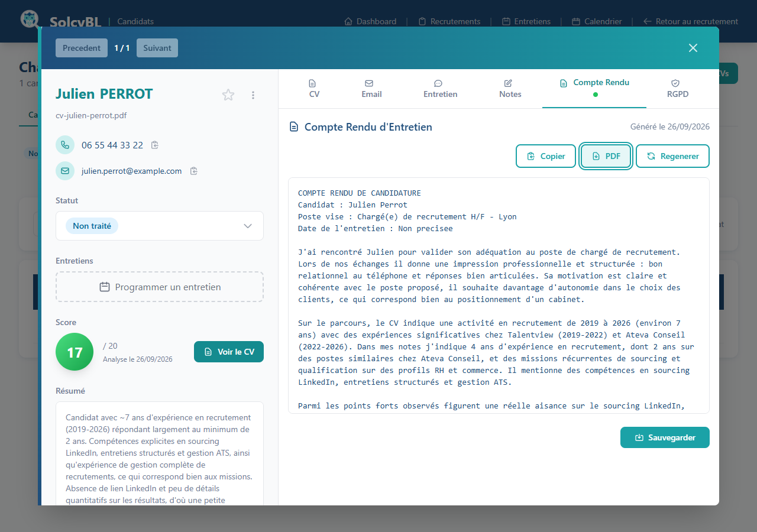Select the Compte Rendu tab
Image resolution: width=757 pixels, height=532 pixels.
click(x=594, y=88)
